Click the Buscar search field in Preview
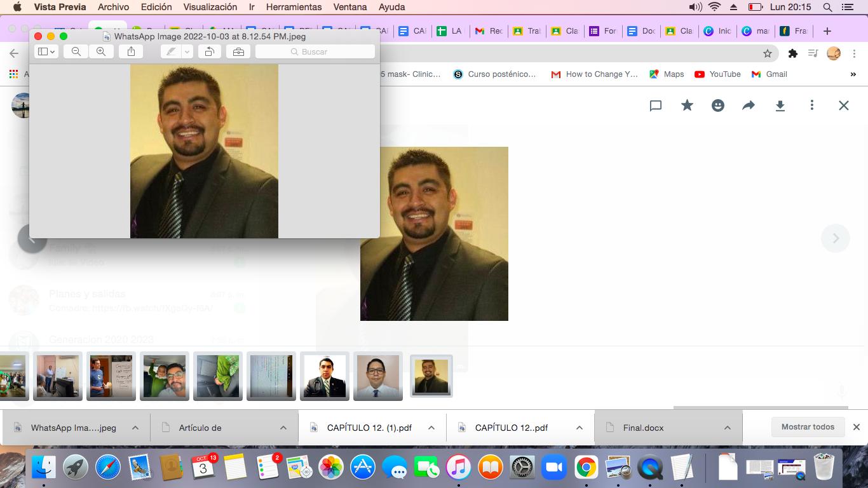Screen dimensions: 868x488 click(315, 51)
